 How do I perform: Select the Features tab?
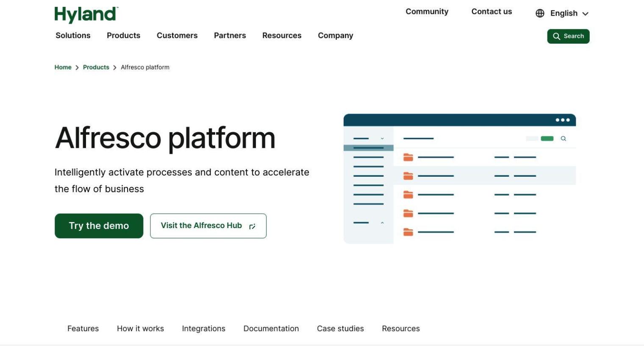click(x=83, y=329)
